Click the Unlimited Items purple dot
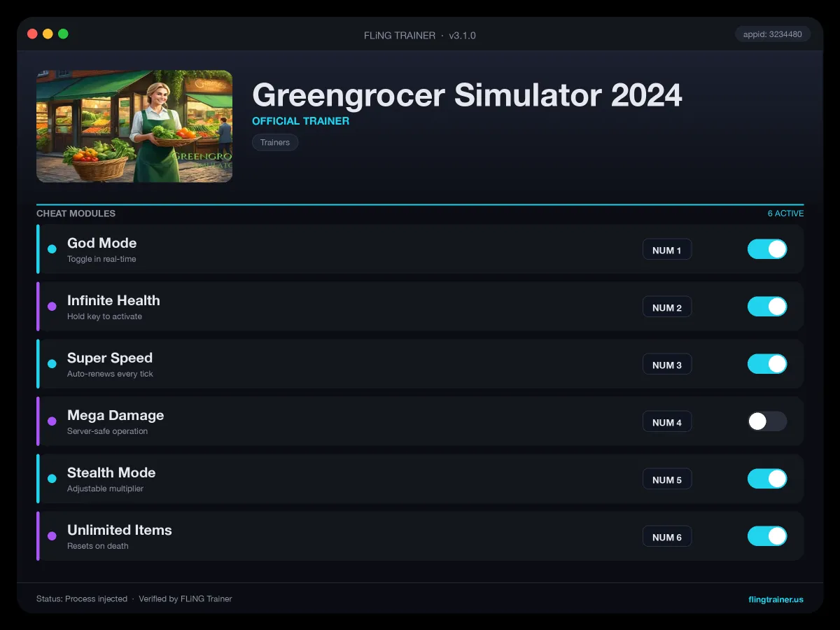The width and height of the screenshot is (840, 630). pyautogui.click(x=52, y=536)
